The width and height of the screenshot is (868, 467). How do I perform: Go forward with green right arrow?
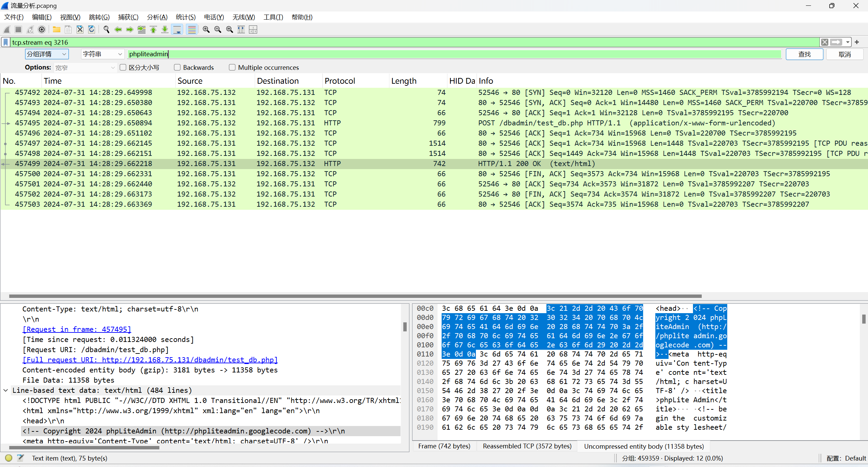[130, 29]
